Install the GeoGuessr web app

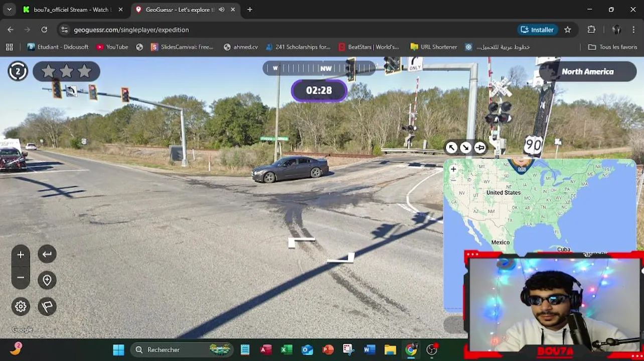[x=537, y=30]
